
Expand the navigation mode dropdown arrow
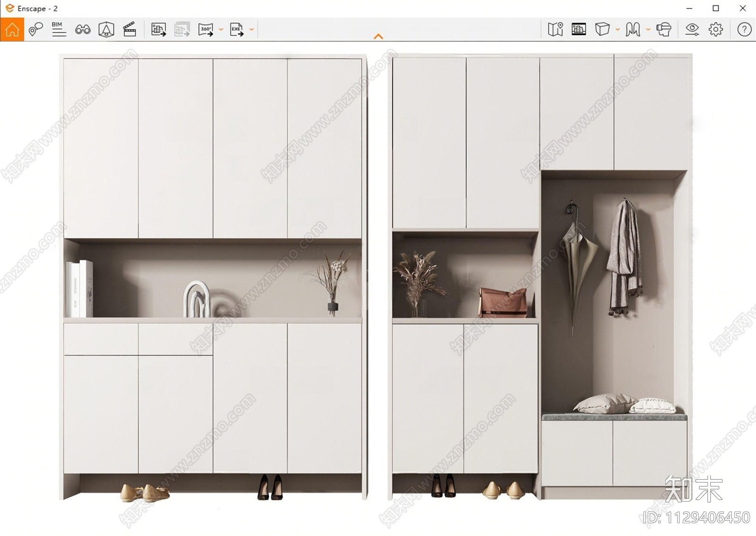648,29
